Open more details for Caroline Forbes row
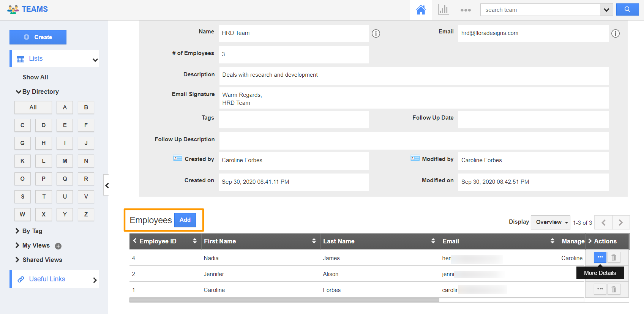 click(600, 289)
